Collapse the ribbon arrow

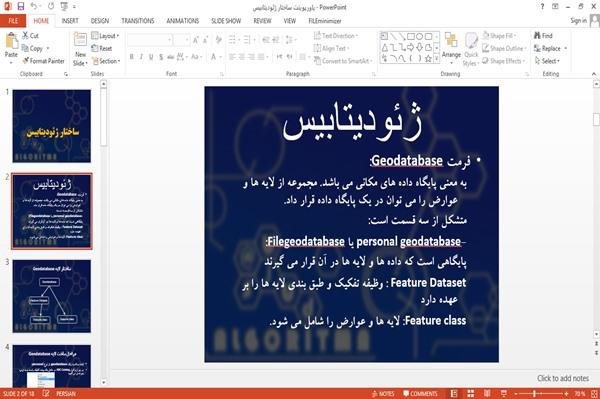(594, 74)
